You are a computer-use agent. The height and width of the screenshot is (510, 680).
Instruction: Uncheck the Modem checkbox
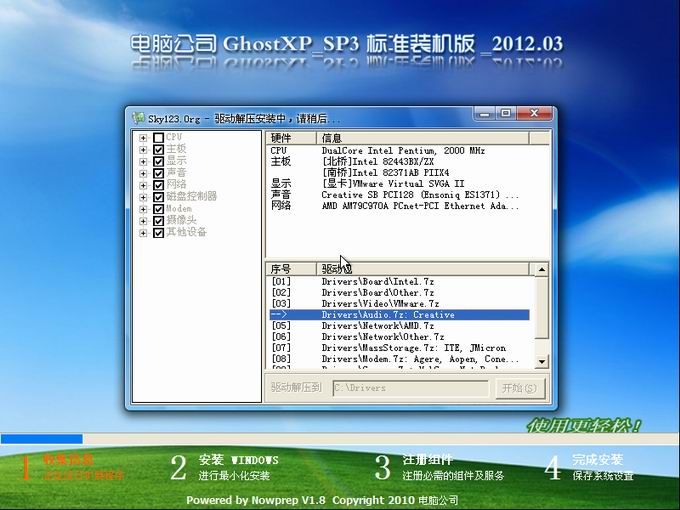[x=158, y=209]
